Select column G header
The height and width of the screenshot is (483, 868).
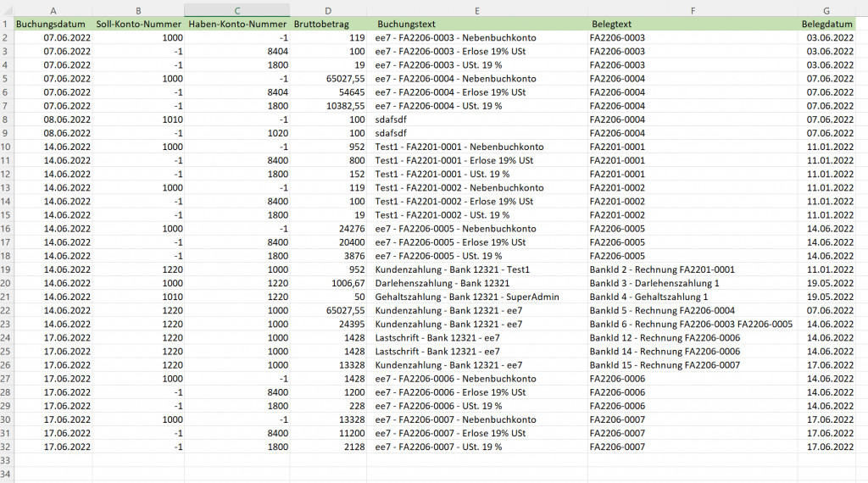(x=826, y=10)
